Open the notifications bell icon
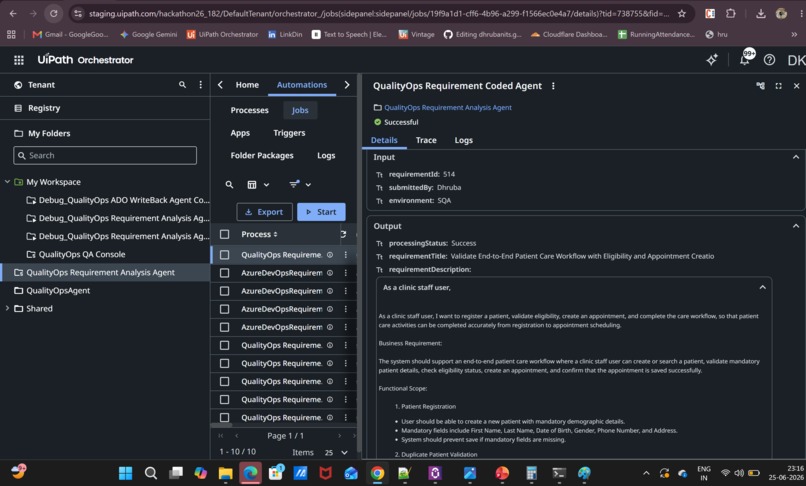The image size is (806, 486). (744, 60)
